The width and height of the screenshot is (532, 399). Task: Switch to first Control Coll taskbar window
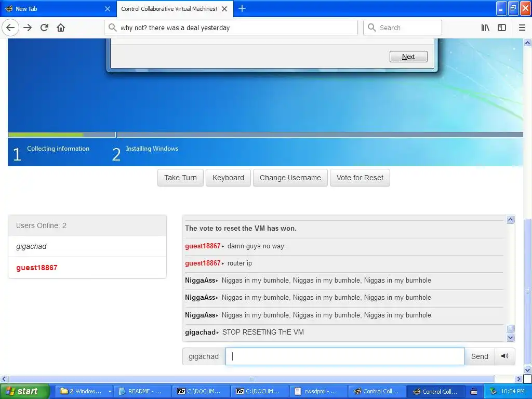[x=377, y=392]
